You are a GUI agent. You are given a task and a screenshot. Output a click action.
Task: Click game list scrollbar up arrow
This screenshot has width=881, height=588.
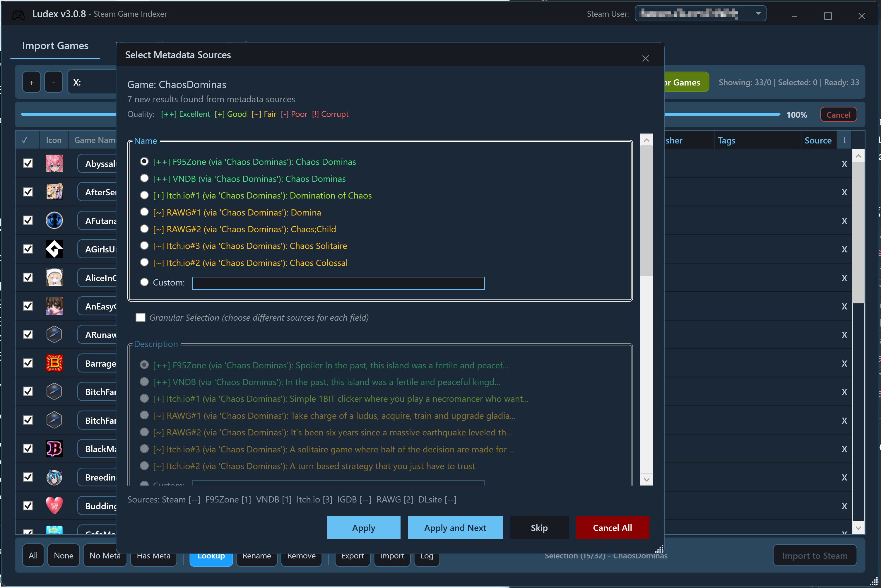click(858, 156)
